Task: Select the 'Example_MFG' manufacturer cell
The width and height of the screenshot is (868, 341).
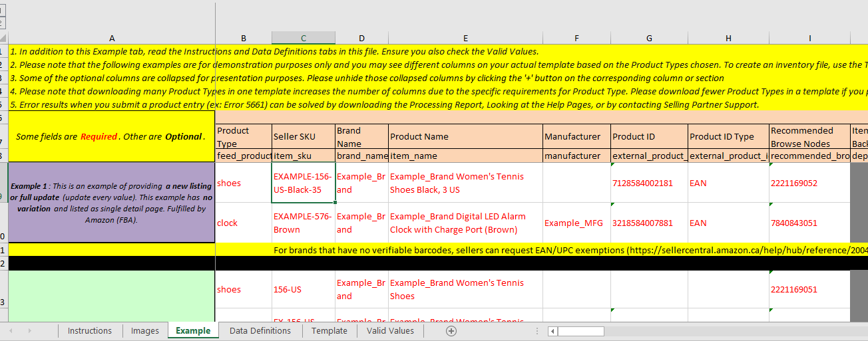Action: [x=576, y=223]
